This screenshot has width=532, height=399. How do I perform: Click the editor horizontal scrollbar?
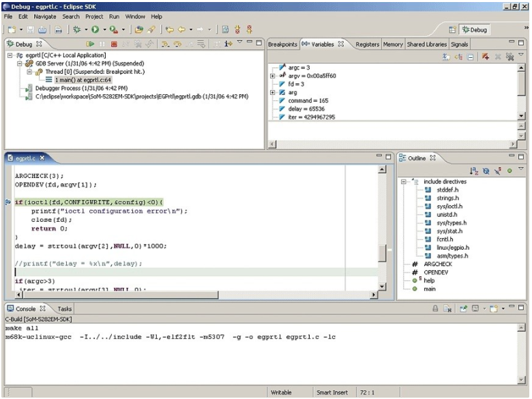[x=191, y=295]
